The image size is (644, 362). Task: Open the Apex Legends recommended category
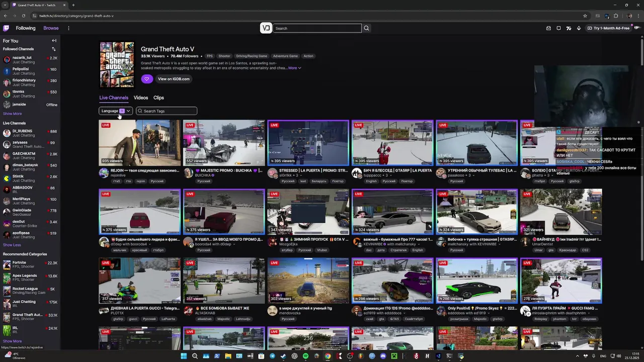pos(30,278)
